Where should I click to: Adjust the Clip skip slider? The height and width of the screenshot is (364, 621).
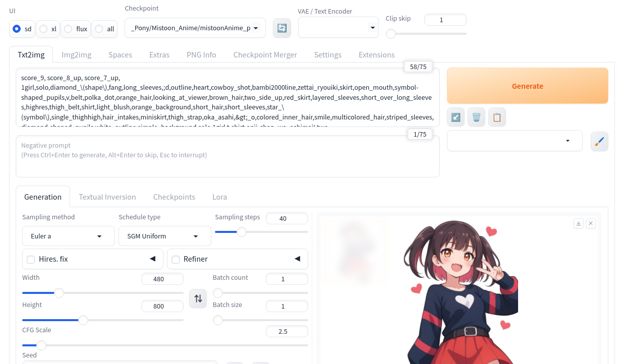[x=426, y=34]
